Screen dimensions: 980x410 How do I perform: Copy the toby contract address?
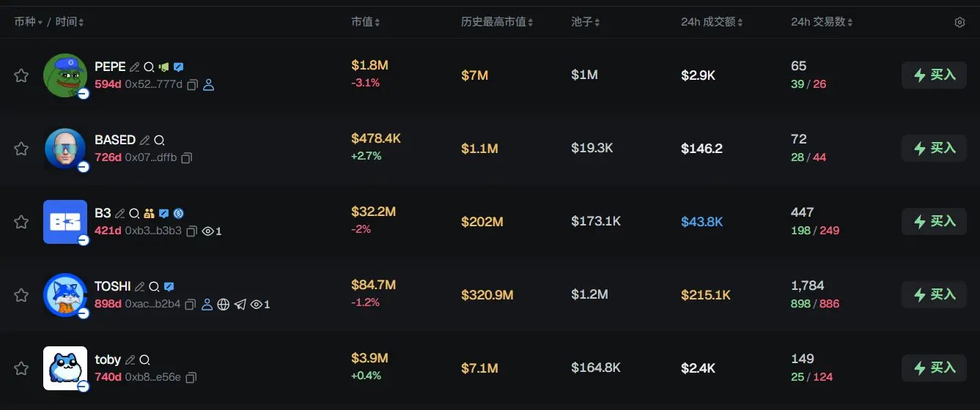191,378
